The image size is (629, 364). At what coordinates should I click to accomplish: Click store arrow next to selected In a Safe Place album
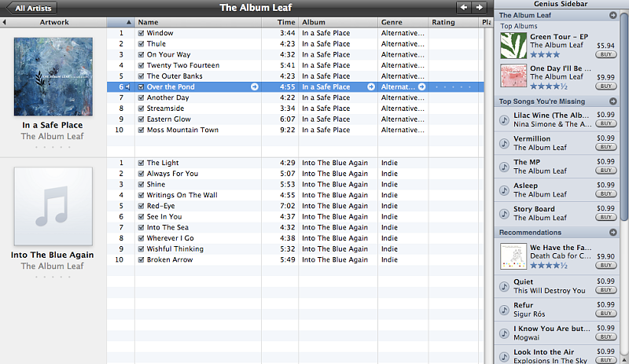click(x=371, y=86)
